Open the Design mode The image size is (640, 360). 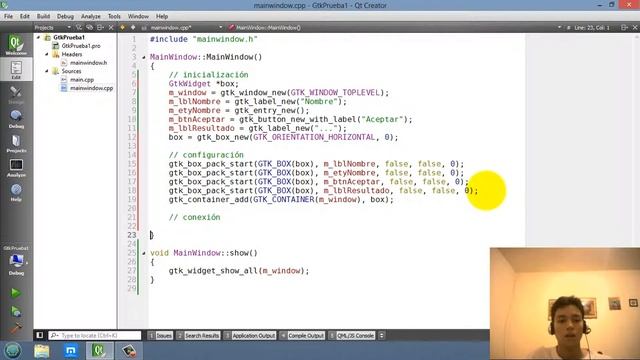point(16,94)
